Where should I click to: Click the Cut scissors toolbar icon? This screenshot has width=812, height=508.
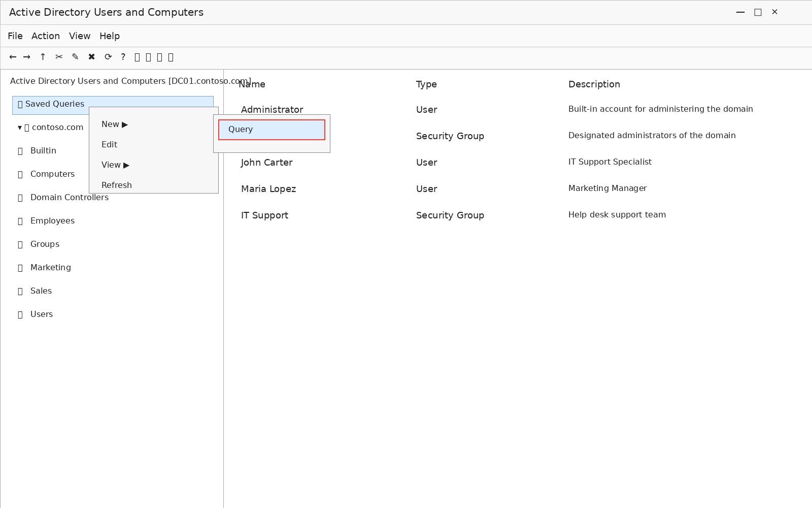59,57
